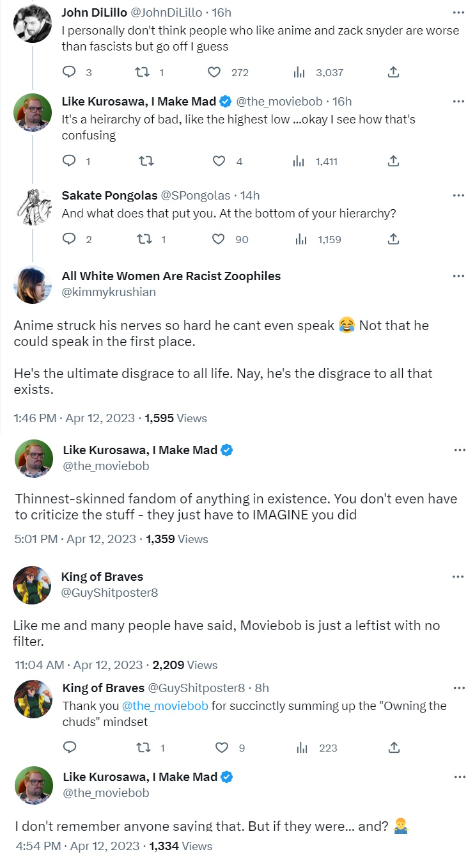
Task: Share John DiLillo's tweet
Action: click(394, 72)
